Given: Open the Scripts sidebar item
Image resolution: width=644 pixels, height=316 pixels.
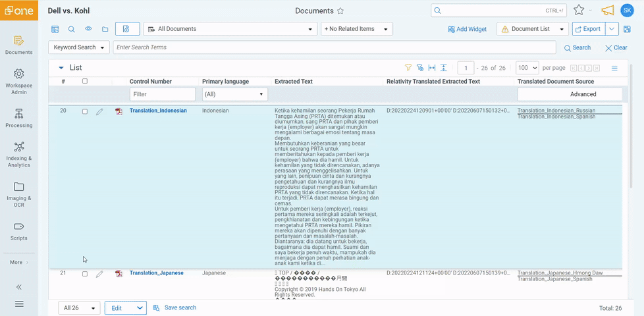Looking at the screenshot, I should coord(19,227).
